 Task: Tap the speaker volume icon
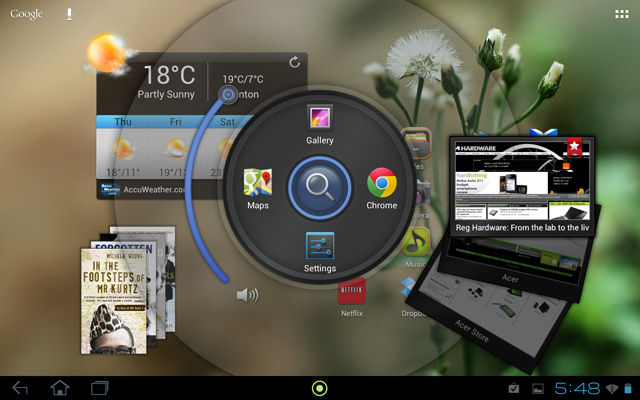[247, 295]
